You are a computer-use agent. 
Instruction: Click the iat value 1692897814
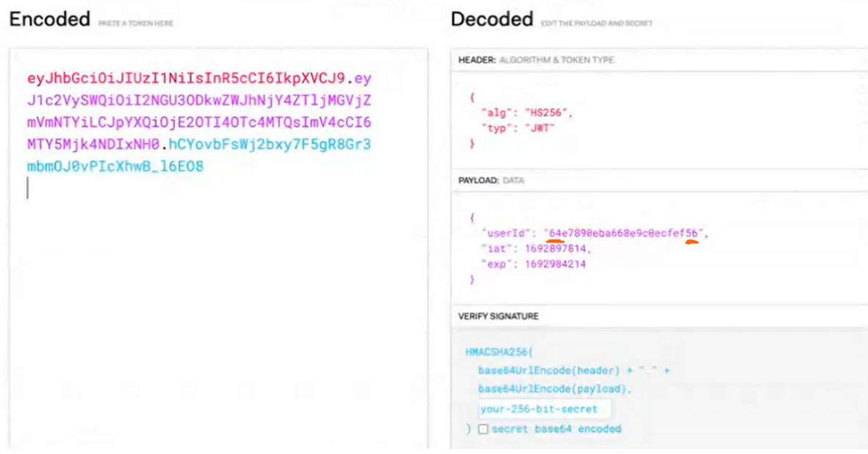click(x=555, y=249)
